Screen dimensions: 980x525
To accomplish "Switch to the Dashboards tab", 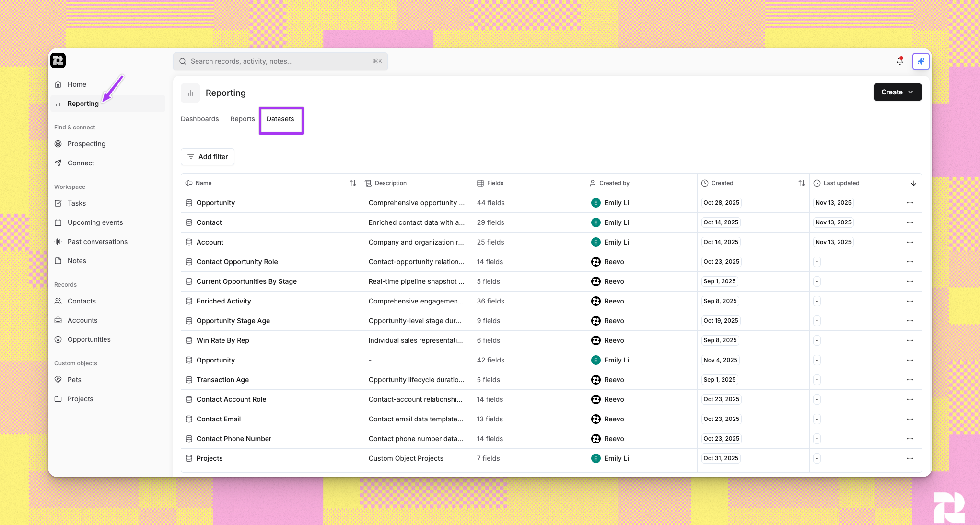I will click(199, 119).
